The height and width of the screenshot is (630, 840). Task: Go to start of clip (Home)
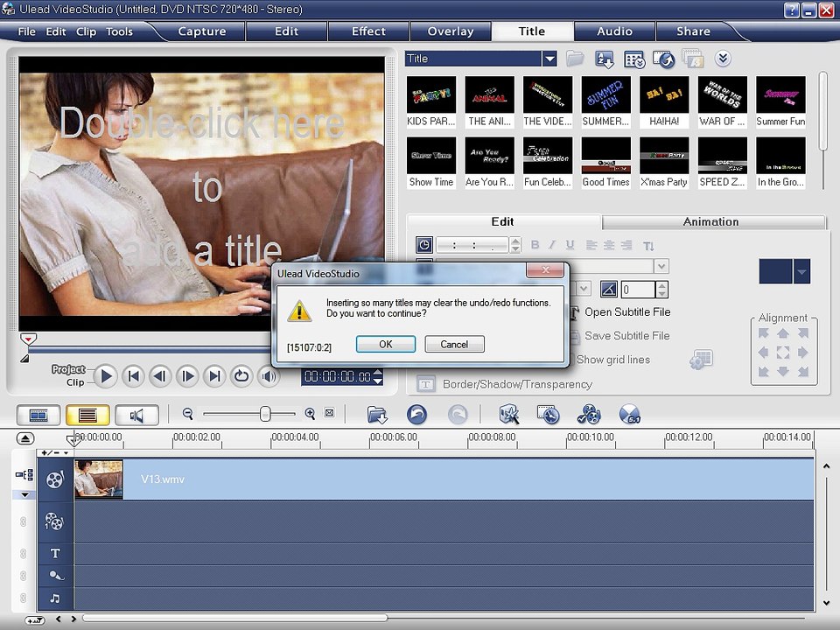pos(133,376)
